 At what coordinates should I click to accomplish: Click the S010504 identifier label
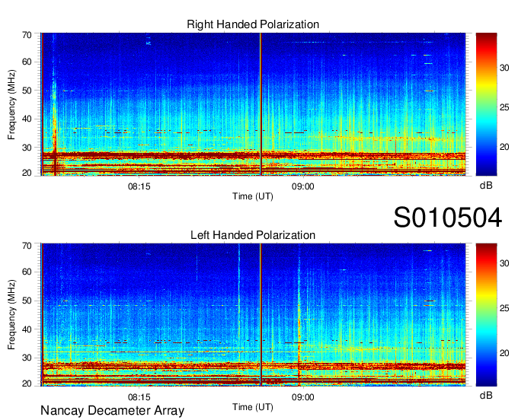[448, 218]
